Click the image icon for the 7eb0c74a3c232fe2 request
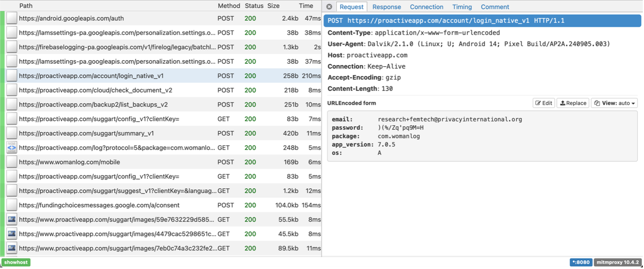The width and height of the screenshot is (644, 269). (12, 248)
